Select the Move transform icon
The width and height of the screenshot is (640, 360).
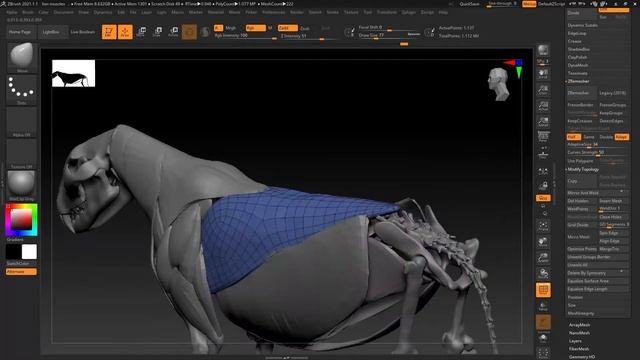142,32
